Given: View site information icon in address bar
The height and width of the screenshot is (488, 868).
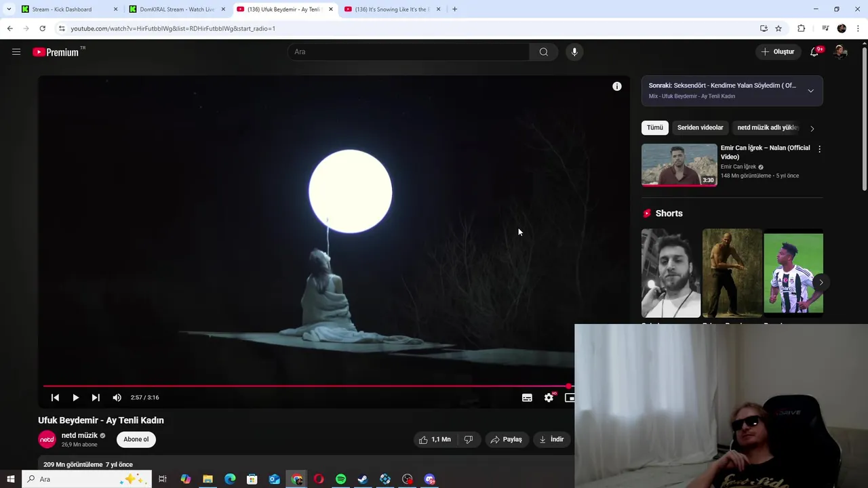Looking at the screenshot, I should click(62, 28).
